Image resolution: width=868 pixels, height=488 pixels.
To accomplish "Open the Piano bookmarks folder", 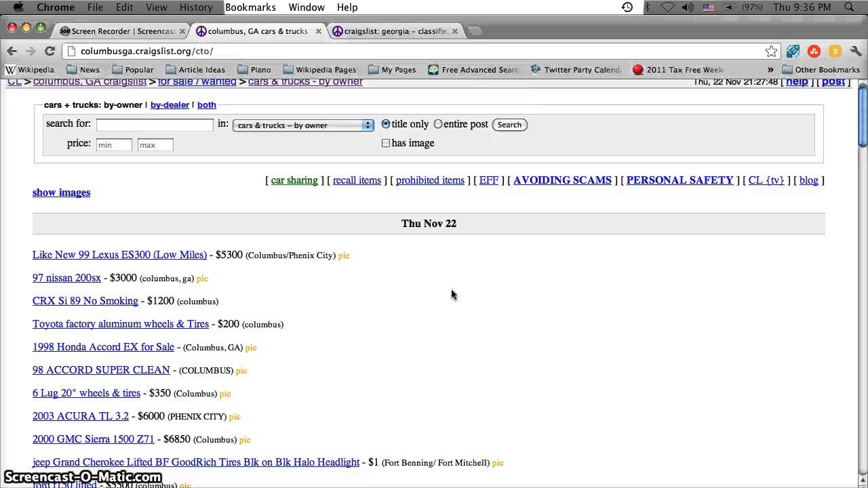I will point(254,69).
